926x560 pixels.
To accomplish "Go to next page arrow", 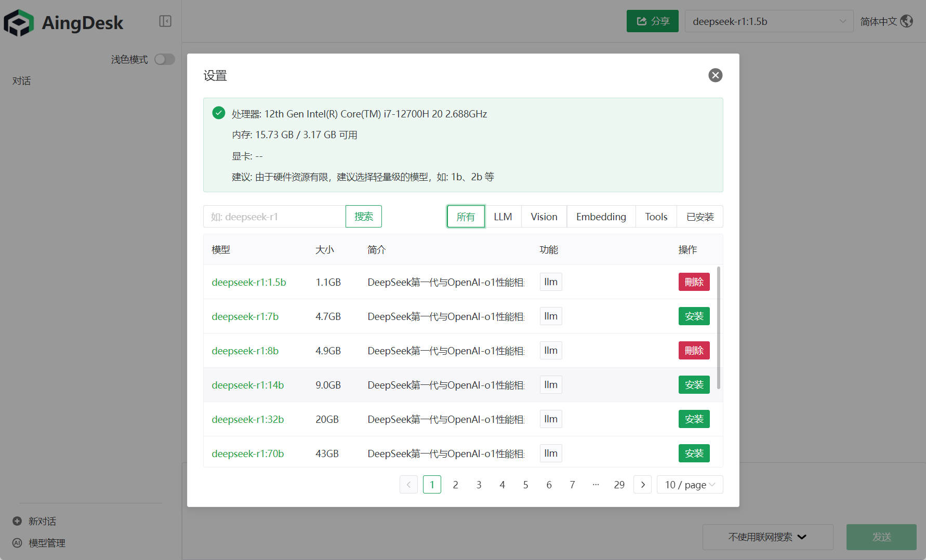I will click(x=643, y=485).
